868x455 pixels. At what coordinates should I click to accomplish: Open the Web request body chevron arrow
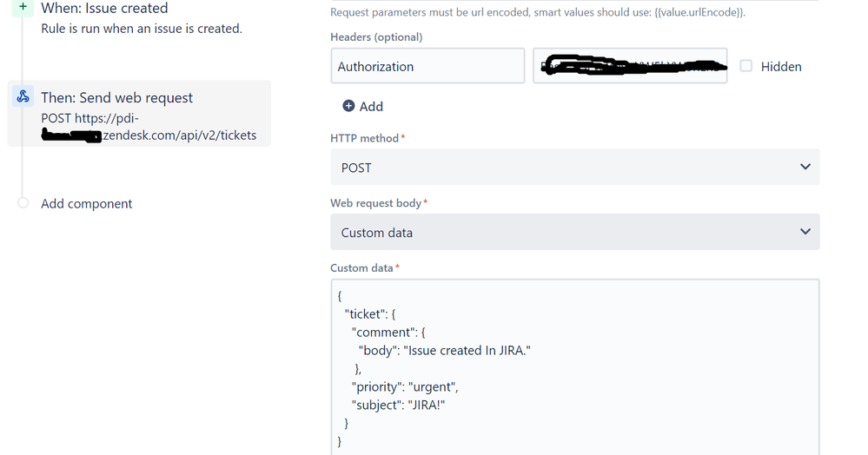(805, 231)
